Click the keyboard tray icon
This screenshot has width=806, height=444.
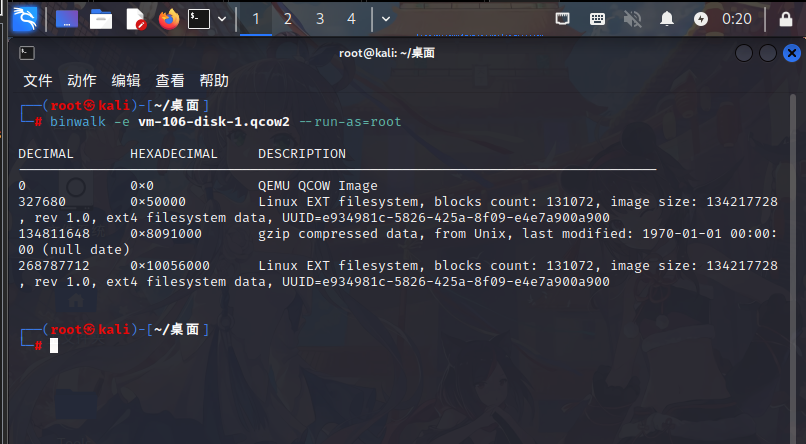(x=597, y=19)
